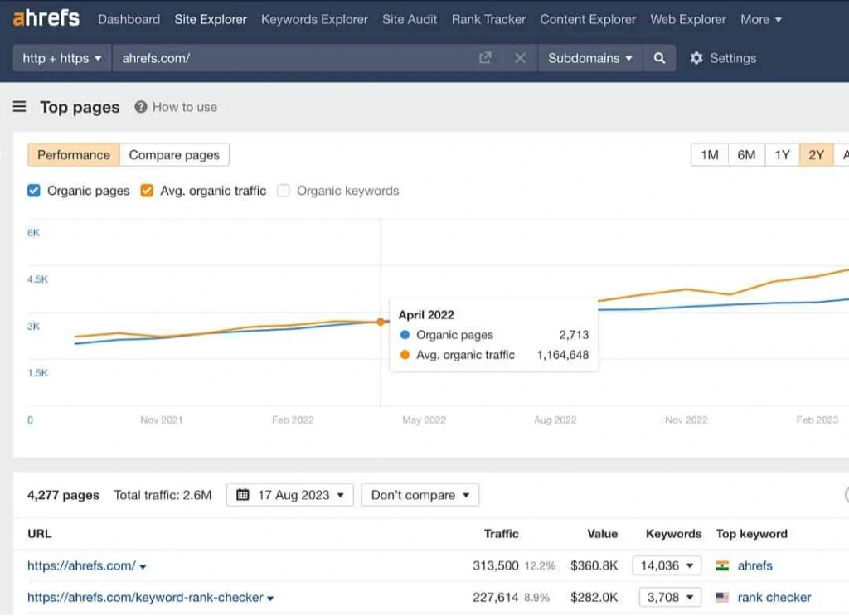Image resolution: width=849 pixels, height=616 pixels.
Task: Click Top keyword column header
Action: click(x=751, y=534)
